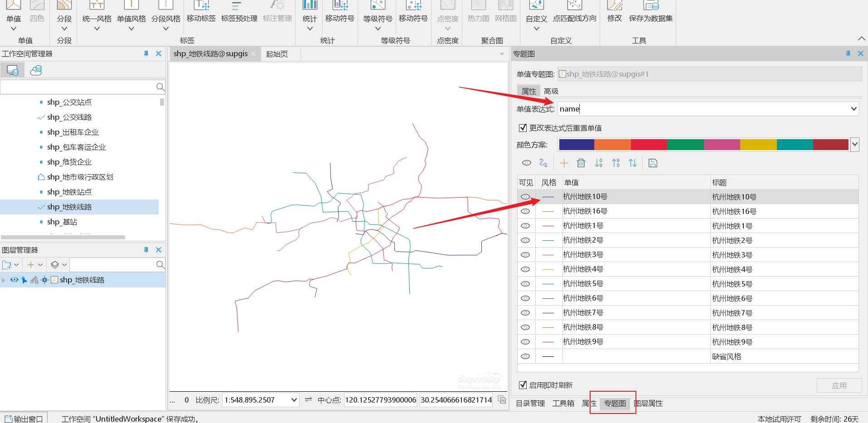Switch to the 图层属性 bottom tab
This screenshot has width=868, height=423.
pos(648,404)
